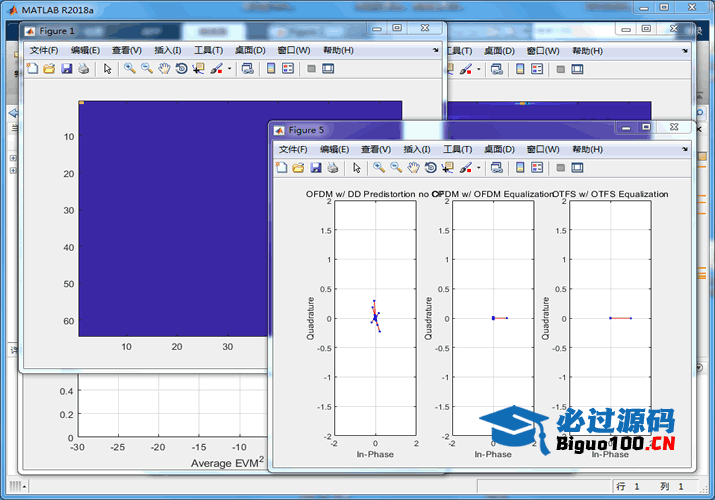Select the Rotate 3D tool in Figure 1

click(x=181, y=69)
